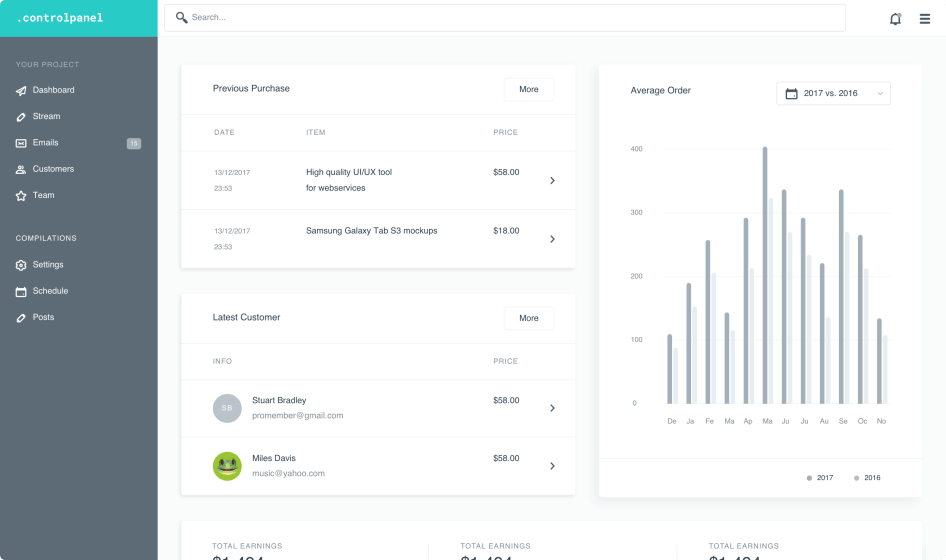Click the notification bell icon
The width and height of the screenshot is (946, 560).
(895, 18)
